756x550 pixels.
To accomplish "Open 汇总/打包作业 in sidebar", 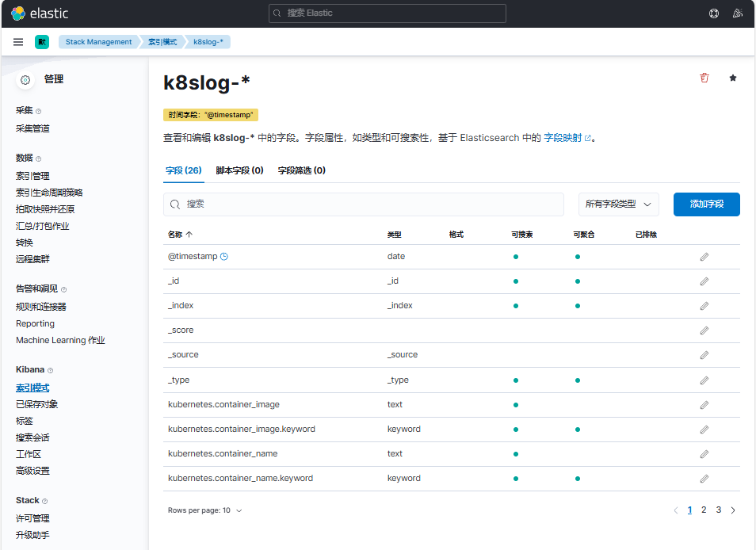I will coord(43,226).
